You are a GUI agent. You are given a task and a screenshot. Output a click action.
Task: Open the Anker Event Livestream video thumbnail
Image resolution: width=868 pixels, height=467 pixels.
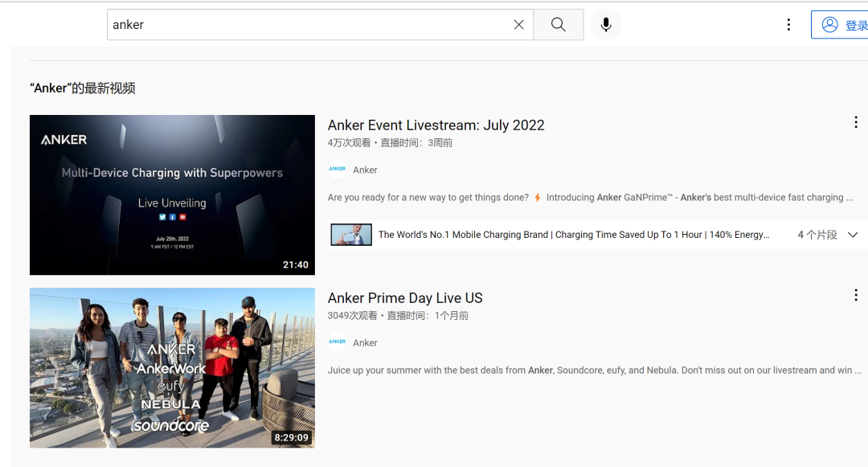click(x=172, y=195)
